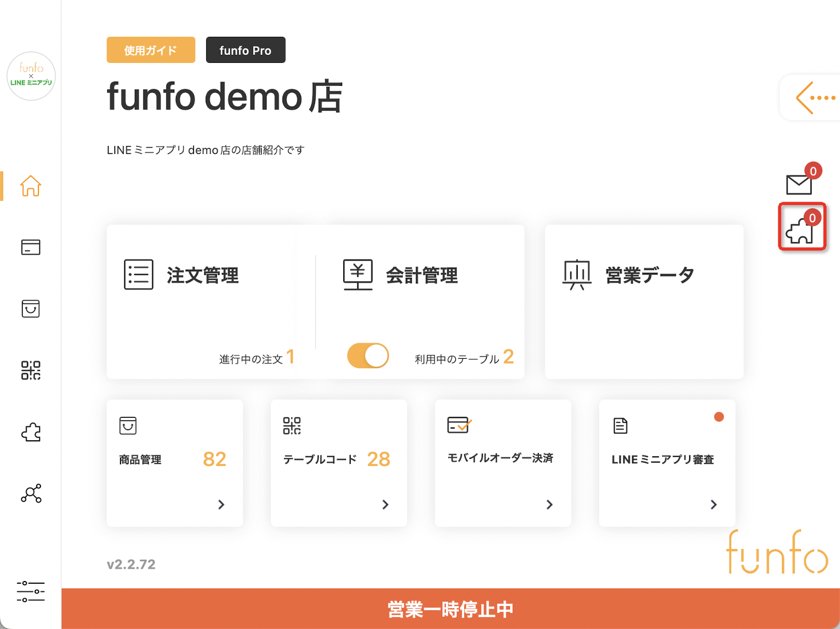Click the 営業一時停止中 status bar
840x629 pixels.
(450, 609)
